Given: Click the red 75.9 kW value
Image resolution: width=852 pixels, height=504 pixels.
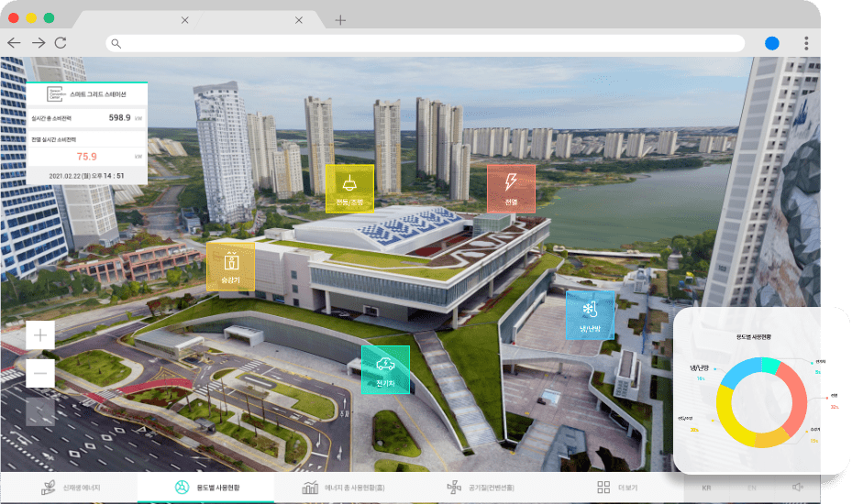Looking at the screenshot, I should click(87, 157).
